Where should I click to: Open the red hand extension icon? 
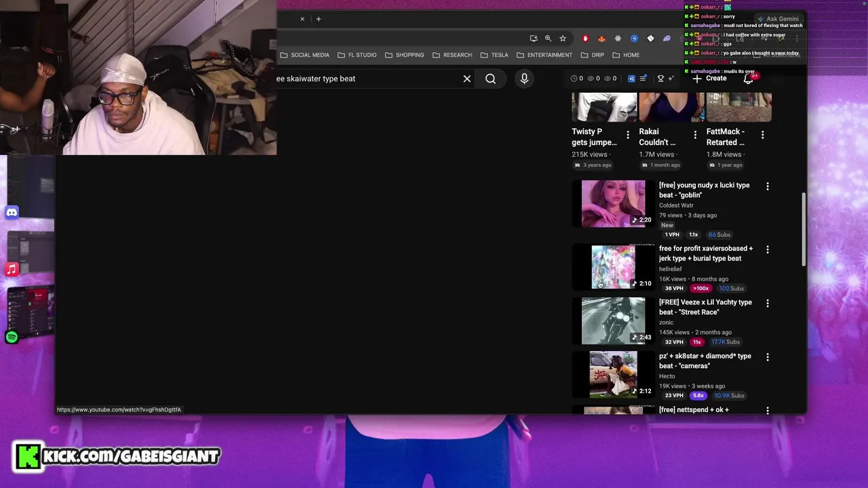(585, 39)
